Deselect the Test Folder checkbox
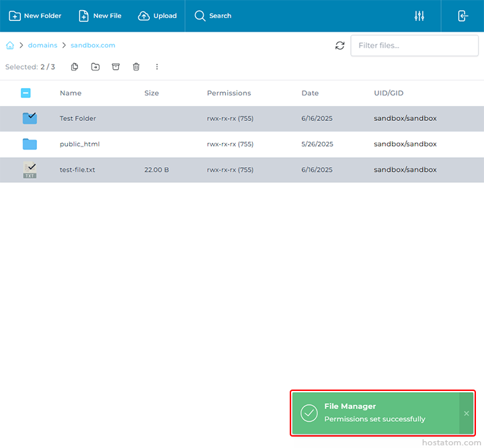The width and height of the screenshot is (484, 448). [30, 118]
